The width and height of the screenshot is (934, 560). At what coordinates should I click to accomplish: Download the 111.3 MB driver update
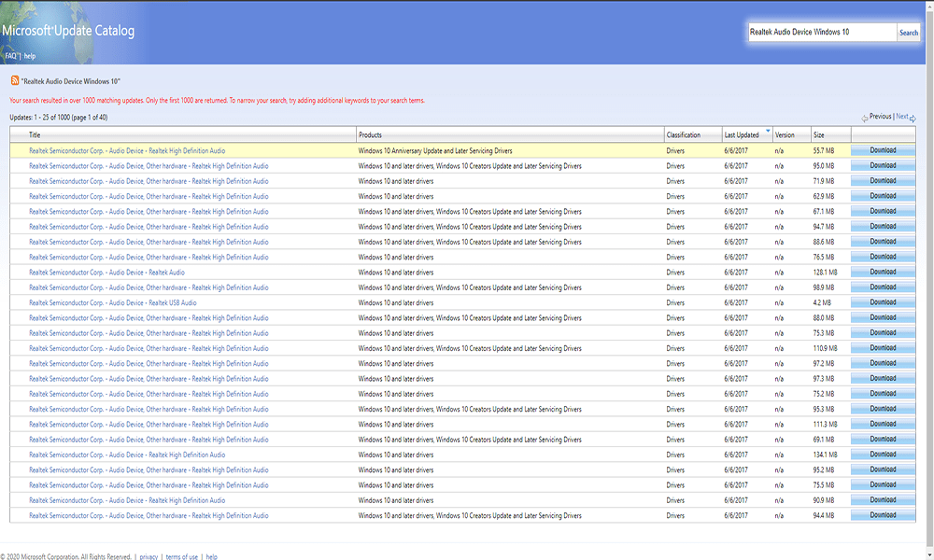883,425
